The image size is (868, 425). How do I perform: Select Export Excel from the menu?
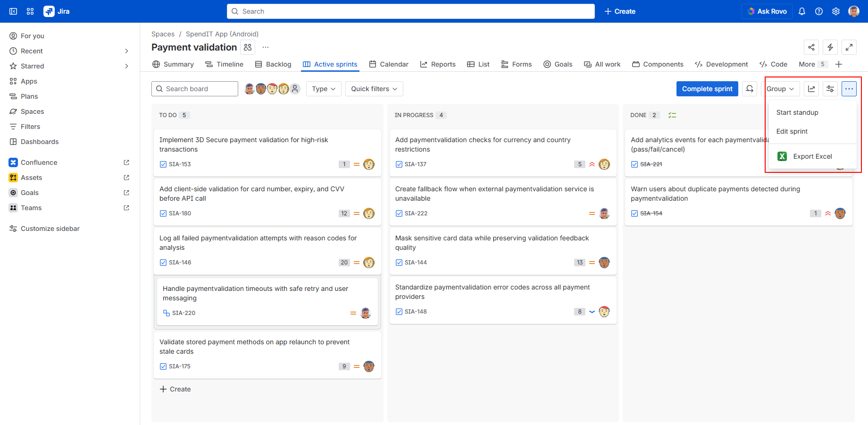click(812, 156)
